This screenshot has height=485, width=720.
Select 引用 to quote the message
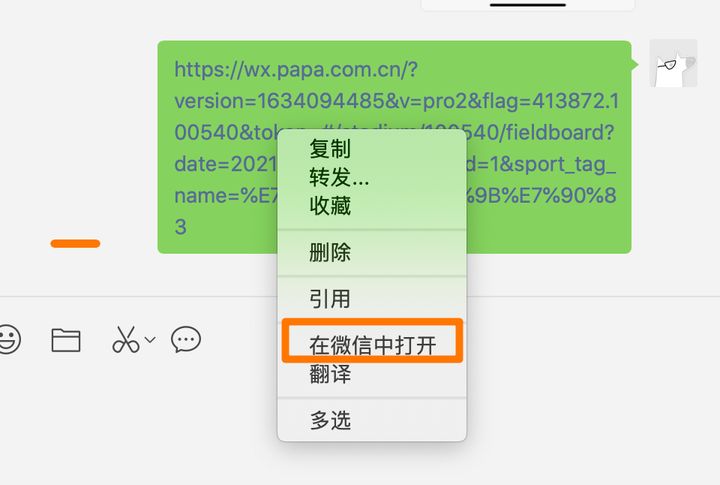[x=330, y=299]
